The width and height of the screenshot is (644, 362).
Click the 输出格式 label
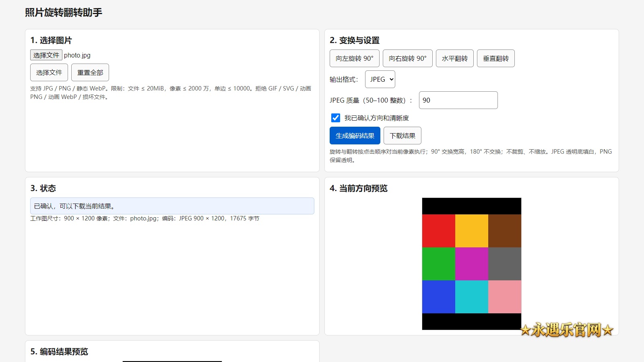344,79
